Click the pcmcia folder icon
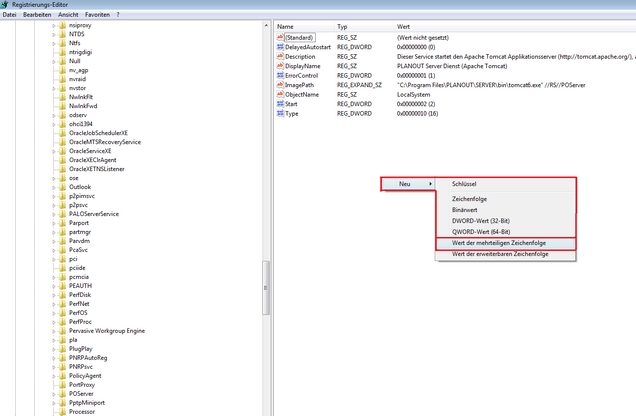The image size is (636, 416). (x=62, y=277)
